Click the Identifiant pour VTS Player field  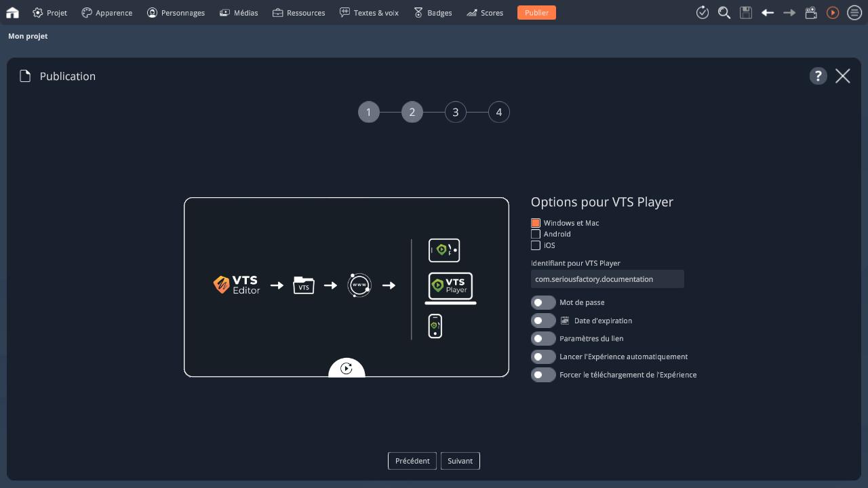pos(608,279)
